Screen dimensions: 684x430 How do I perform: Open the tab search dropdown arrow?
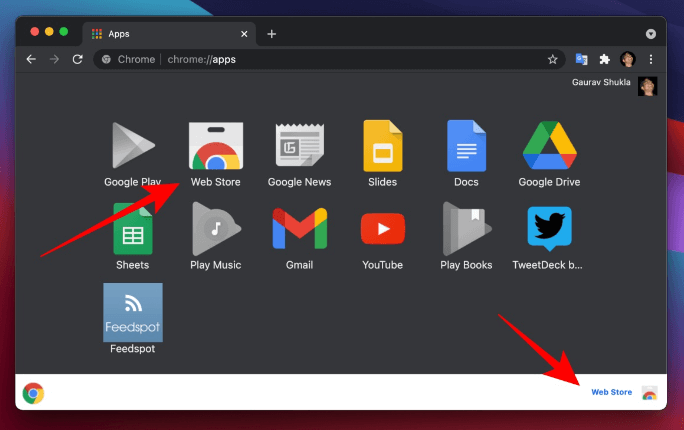(651, 34)
